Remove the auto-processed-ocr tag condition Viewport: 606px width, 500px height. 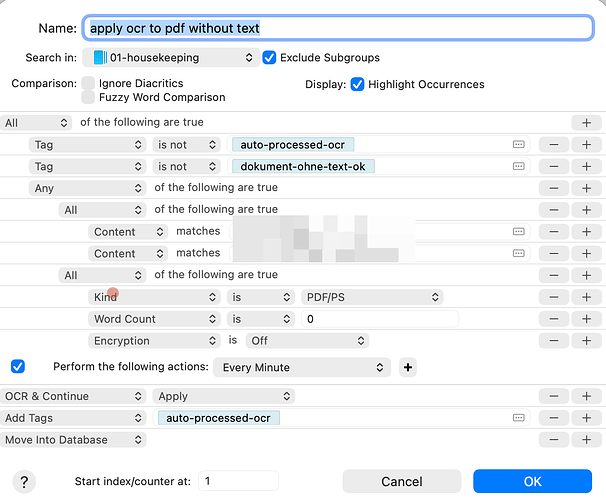pos(553,145)
